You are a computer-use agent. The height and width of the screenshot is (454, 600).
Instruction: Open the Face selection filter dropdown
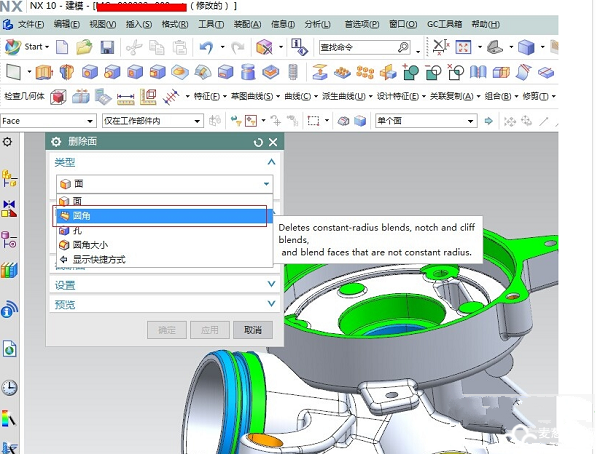point(47,121)
